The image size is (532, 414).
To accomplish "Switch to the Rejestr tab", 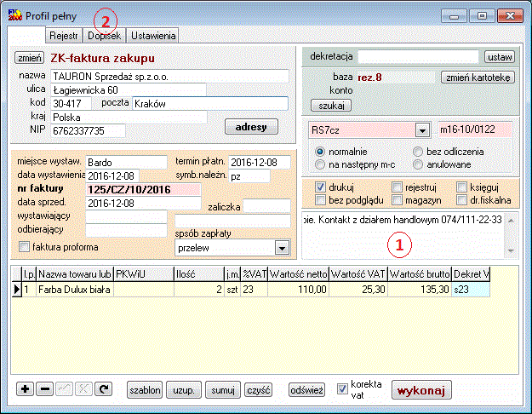I will pos(64,36).
